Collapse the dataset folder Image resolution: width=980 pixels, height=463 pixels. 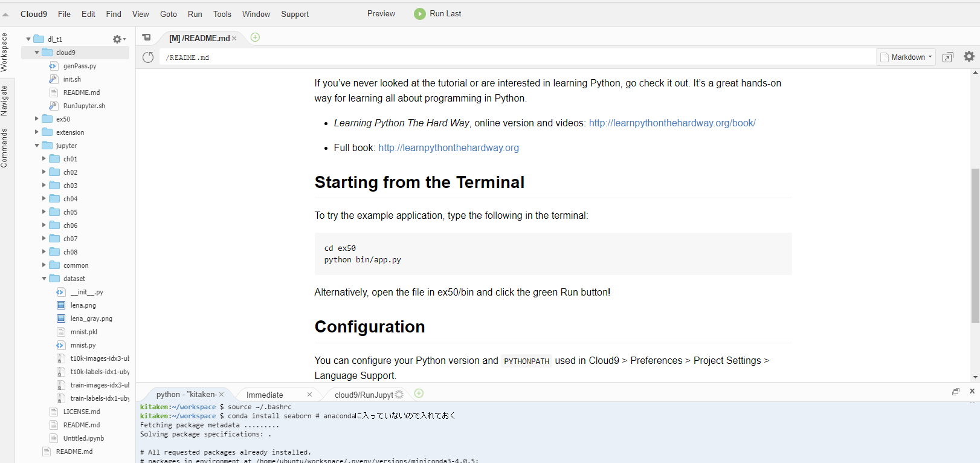[44, 279]
